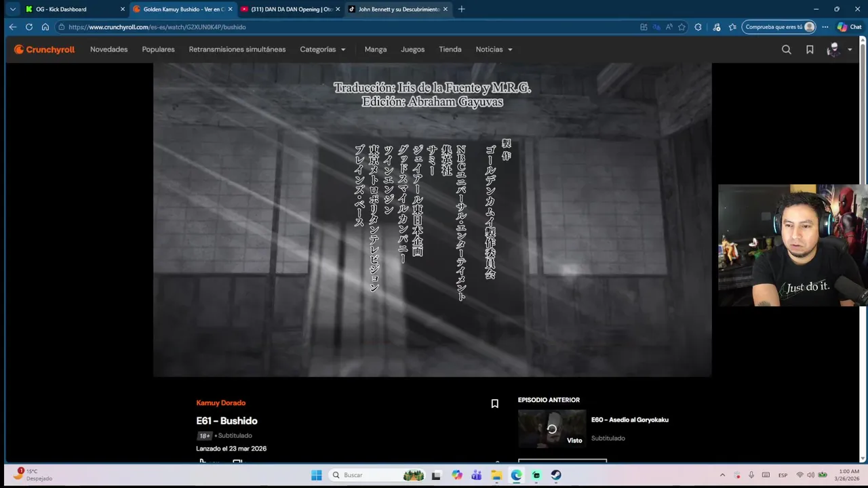
Task: Add this page to favorites star
Action: (682, 27)
